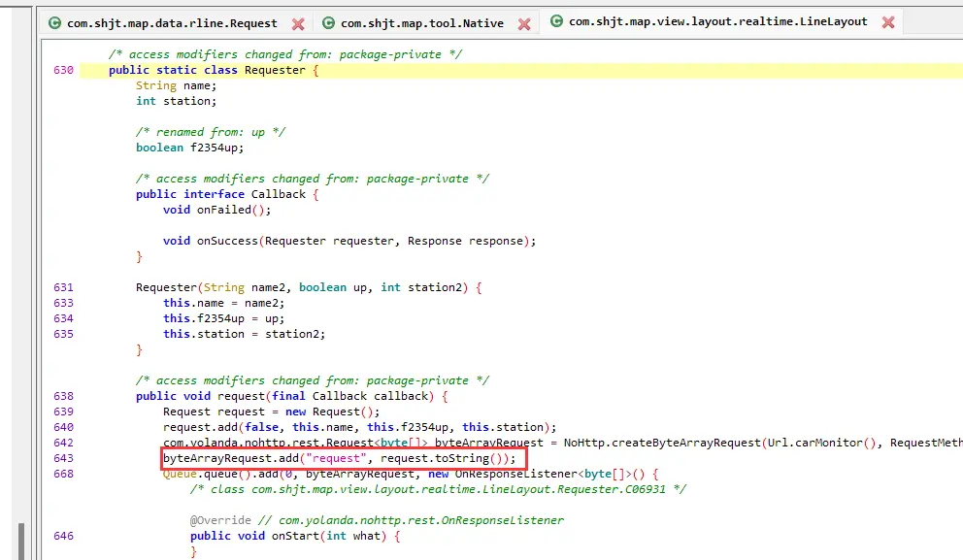Click the "request" string literal
The height and width of the screenshot is (560, 963).
[x=335, y=458]
